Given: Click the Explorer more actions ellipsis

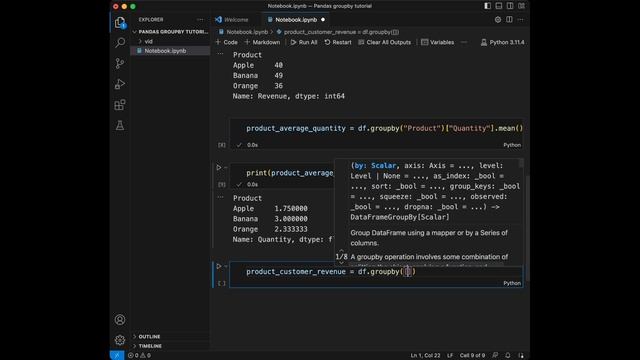Looking at the screenshot, I should coord(200,20).
